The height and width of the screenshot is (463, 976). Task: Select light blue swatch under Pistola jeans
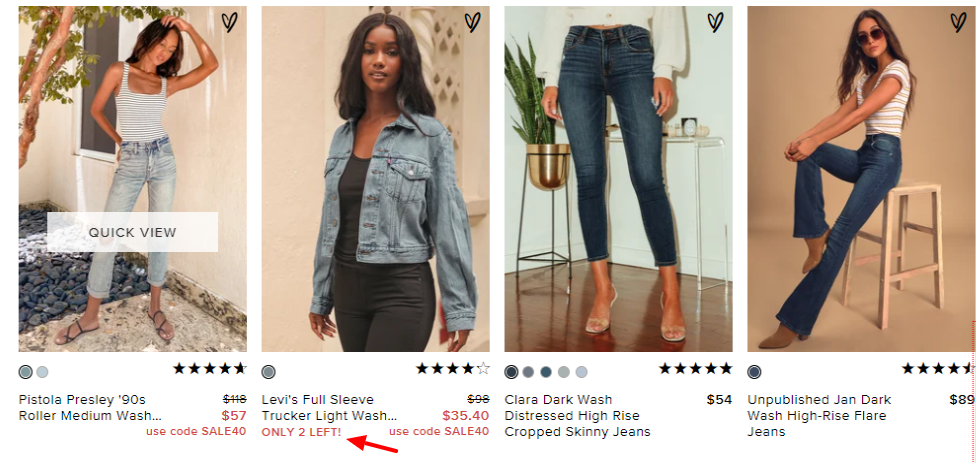[x=42, y=372]
